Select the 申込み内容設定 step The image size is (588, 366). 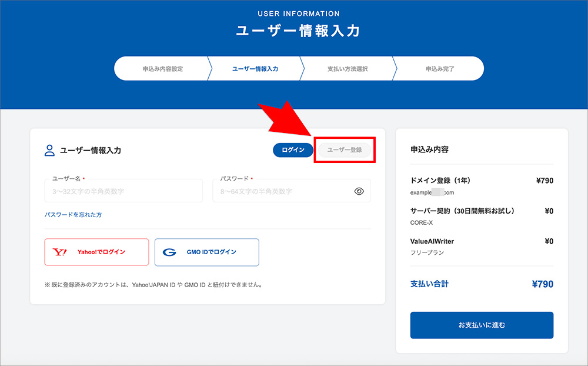(162, 69)
